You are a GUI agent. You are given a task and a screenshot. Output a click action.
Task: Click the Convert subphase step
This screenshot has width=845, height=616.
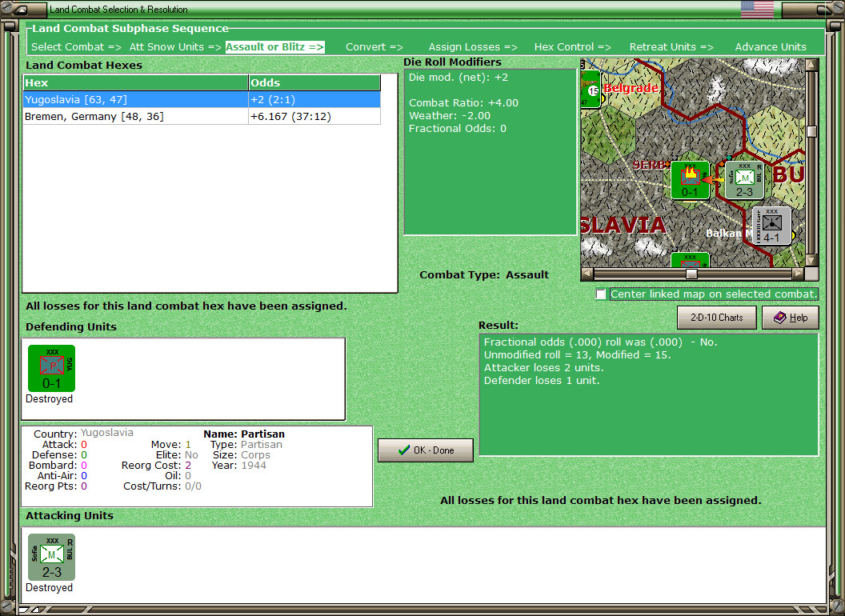coord(374,47)
